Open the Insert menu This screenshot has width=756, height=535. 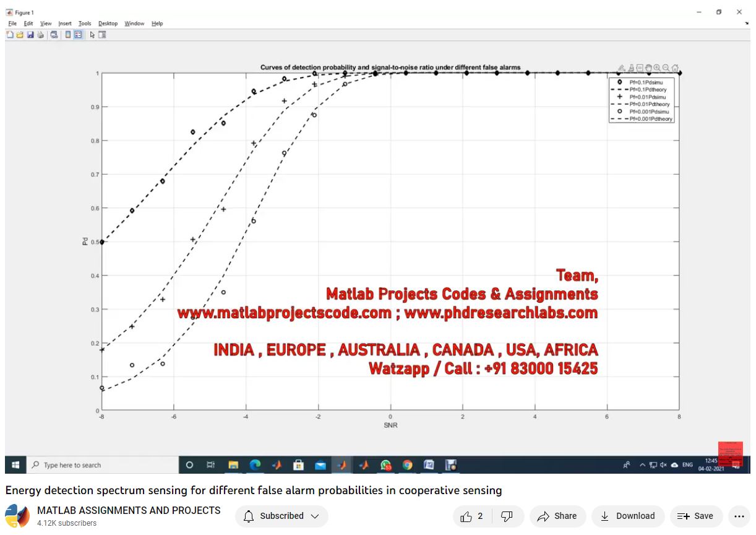[65, 24]
